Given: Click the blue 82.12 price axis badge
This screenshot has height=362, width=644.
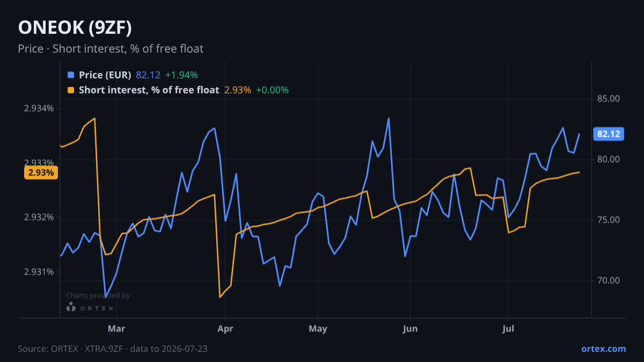Looking at the screenshot, I should click(609, 134).
